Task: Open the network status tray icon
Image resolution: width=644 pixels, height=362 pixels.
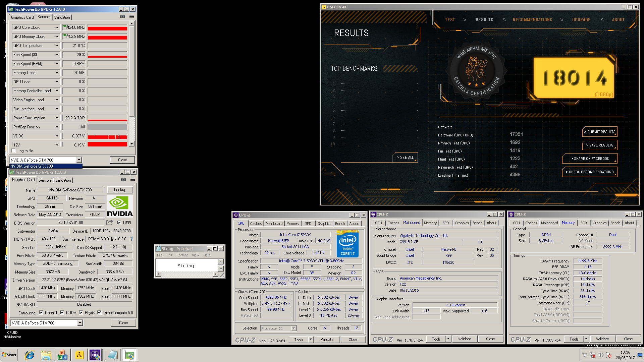Action: 593,355
